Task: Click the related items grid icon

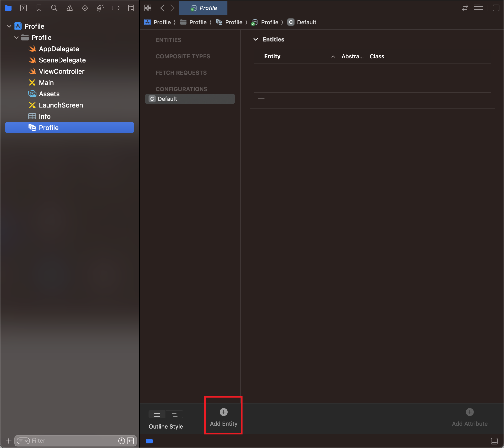Action: click(x=148, y=8)
